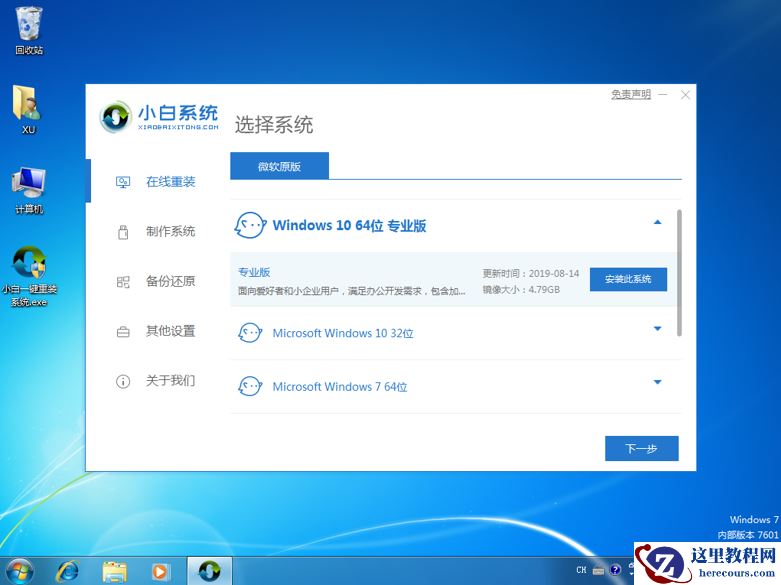781x585 pixels.
Task: Open the XU user folder icon
Action: pos(28,109)
